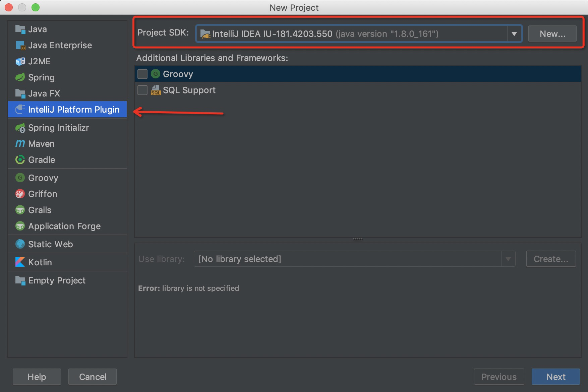This screenshot has height=392, width=588.
Task: Enable the Groovy framework checkbox
Action: pos(142,74)
